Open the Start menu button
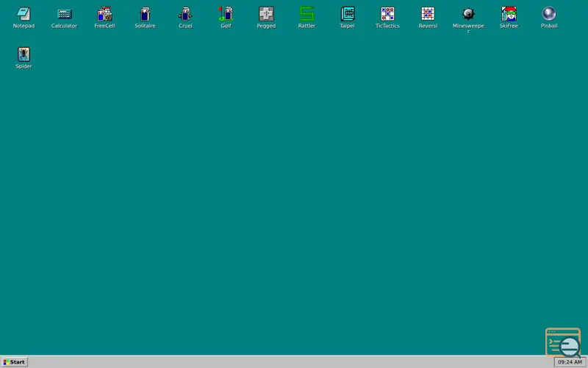Screen dimensions: 588x368 (x=14, y=362)
